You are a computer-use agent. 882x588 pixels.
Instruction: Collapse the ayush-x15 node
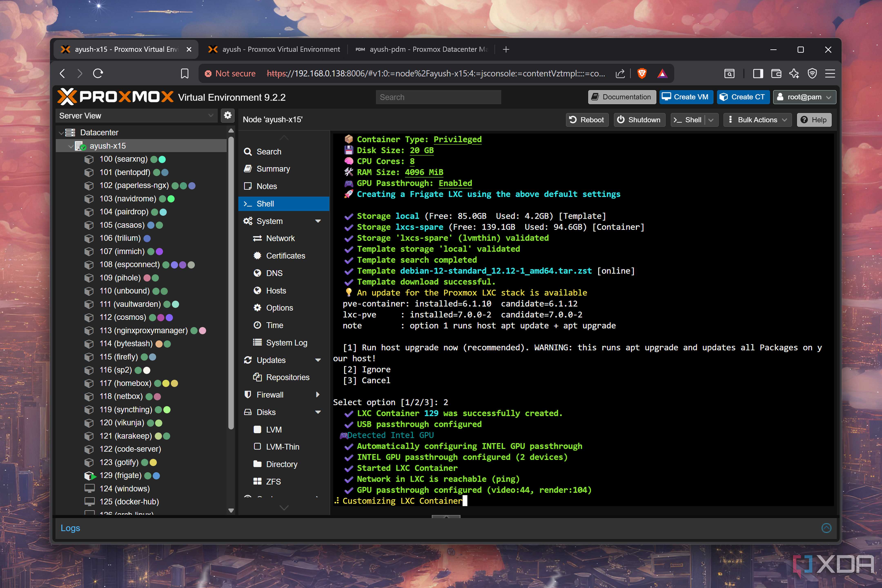70,146
